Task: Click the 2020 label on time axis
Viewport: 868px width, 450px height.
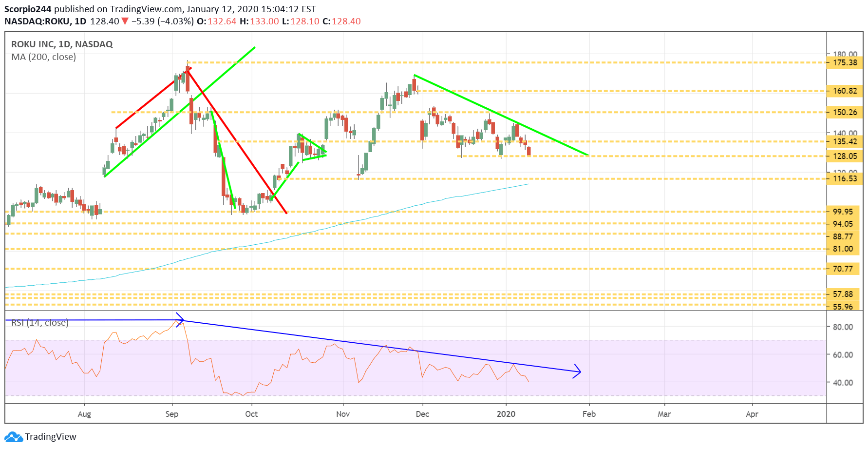Action: pos(506,414)
